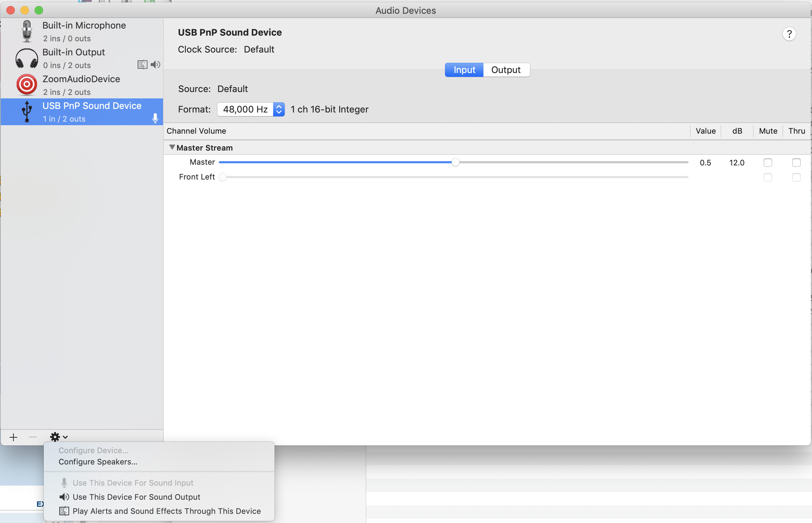
Task: Mute the Master channel
Action: coord(768,163)
